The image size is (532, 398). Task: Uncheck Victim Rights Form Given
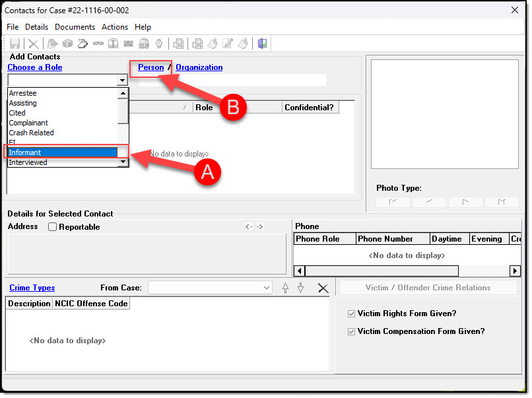351,314
